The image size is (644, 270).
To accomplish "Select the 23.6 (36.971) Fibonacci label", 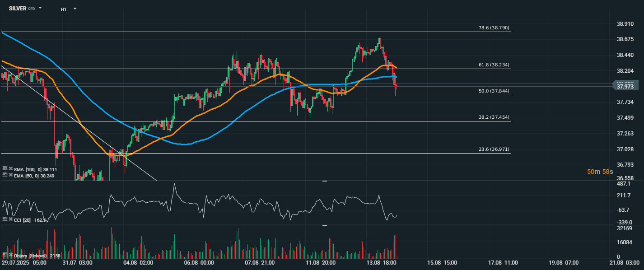I will click(x=494, y=149).
